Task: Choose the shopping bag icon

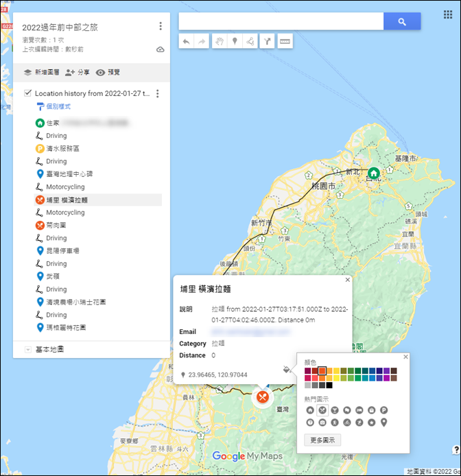Action: point(371,410)
